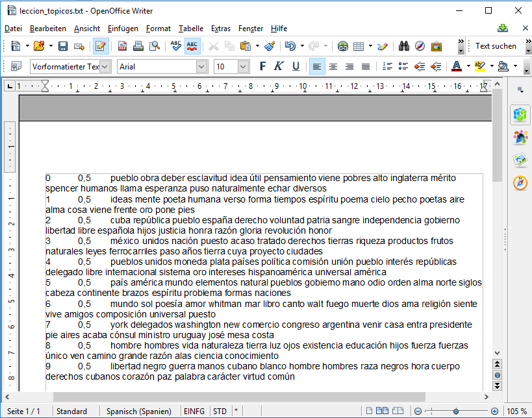Click the Print Preview icon

[x=155, y=46]
